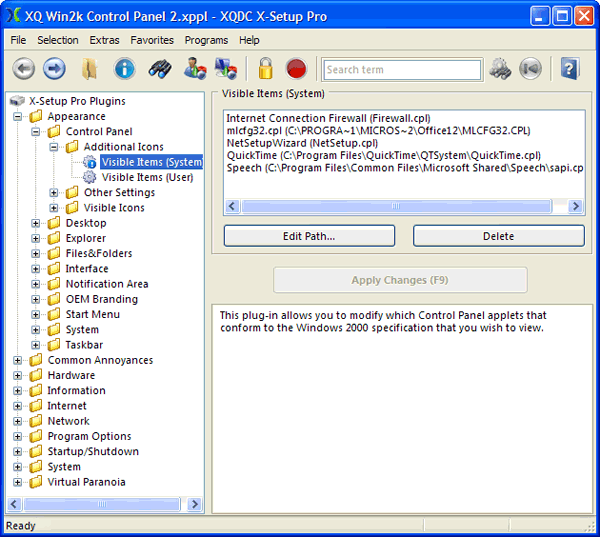Collapse the Control Panel tree node
This screenshot has height=537, width=600.
click(x=36, y=132)
